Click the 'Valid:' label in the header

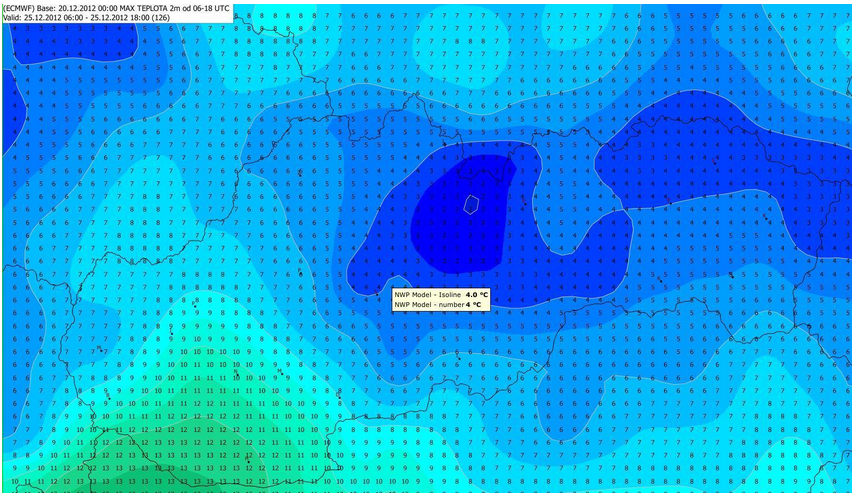click(14, 17)
